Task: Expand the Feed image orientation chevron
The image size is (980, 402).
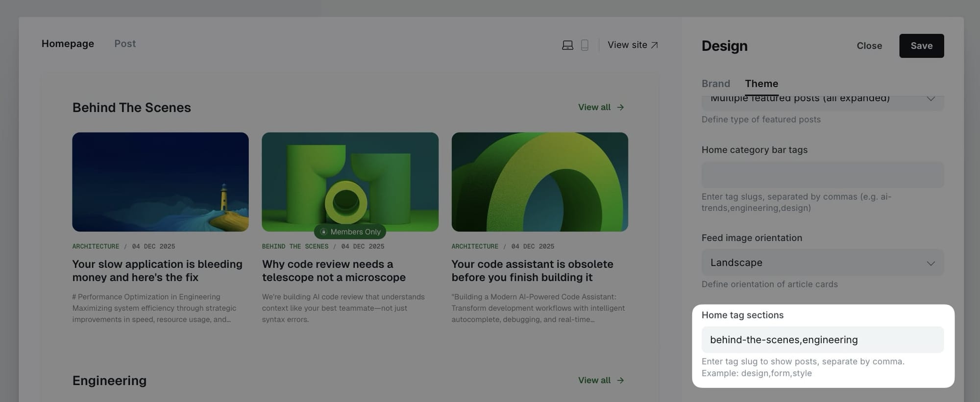Action: pos(931,263)
